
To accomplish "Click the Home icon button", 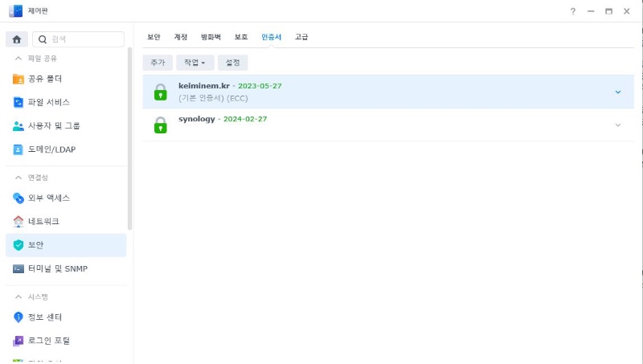I will (16, 39).
